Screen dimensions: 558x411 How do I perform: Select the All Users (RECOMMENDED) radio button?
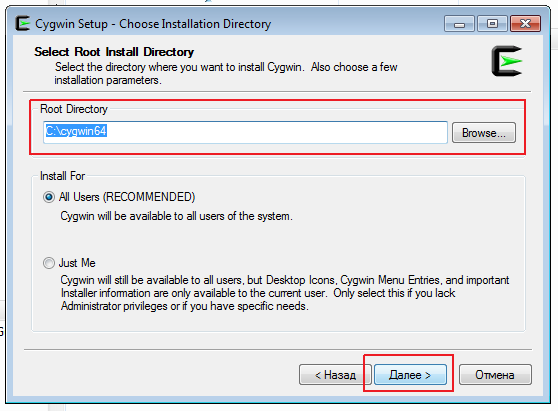tap(49, 197)
